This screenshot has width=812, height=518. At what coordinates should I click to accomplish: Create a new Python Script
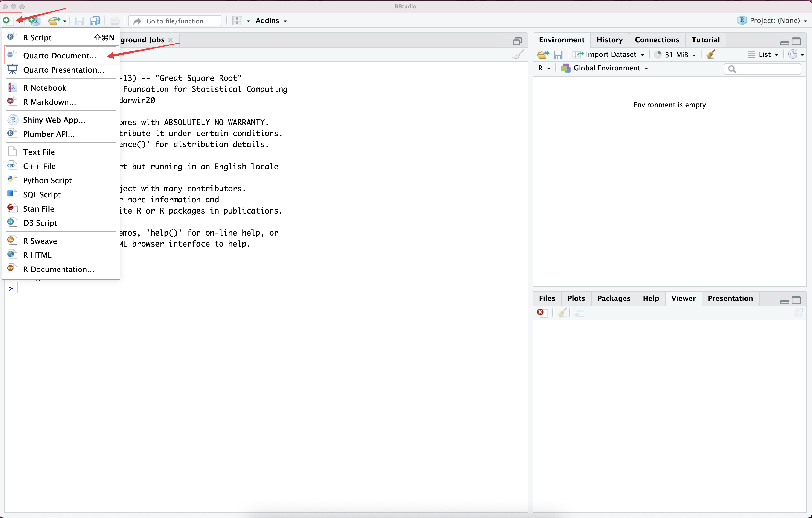pyautogui.click(x=61, y=180)
